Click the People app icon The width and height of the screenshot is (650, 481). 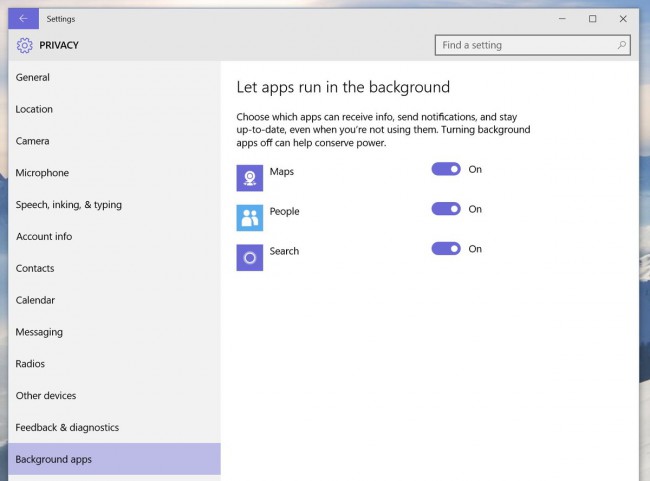coord(250,218)
